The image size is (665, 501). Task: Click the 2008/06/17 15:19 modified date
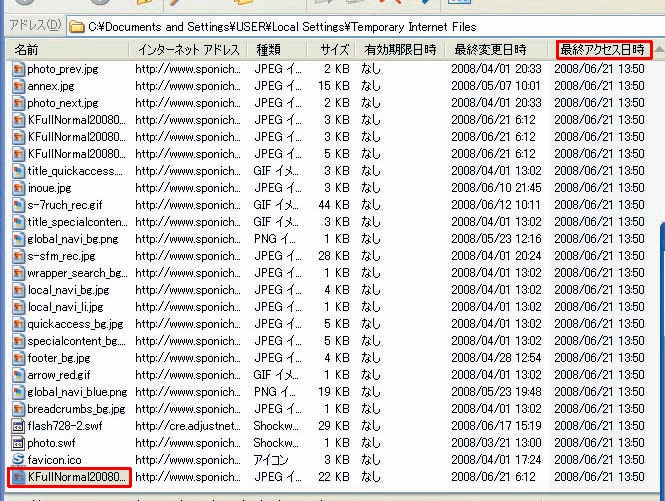[x=496, y=425]
